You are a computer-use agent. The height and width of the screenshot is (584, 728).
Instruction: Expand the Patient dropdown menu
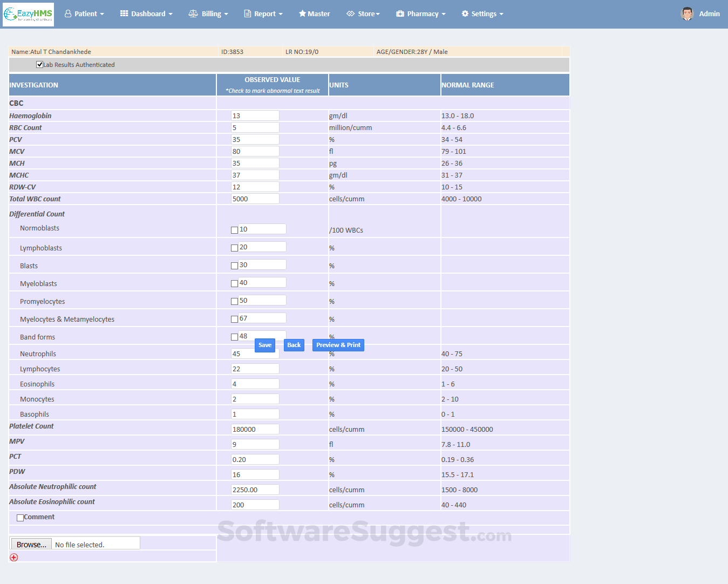pyautogui.click(x=84, y=14)
